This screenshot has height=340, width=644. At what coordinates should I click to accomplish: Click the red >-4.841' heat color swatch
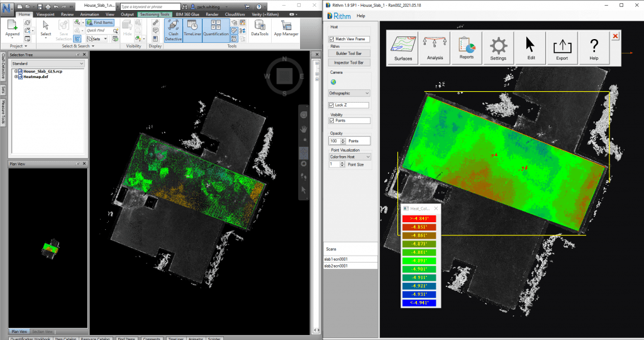pyautogui.click(x=419, y=218)
